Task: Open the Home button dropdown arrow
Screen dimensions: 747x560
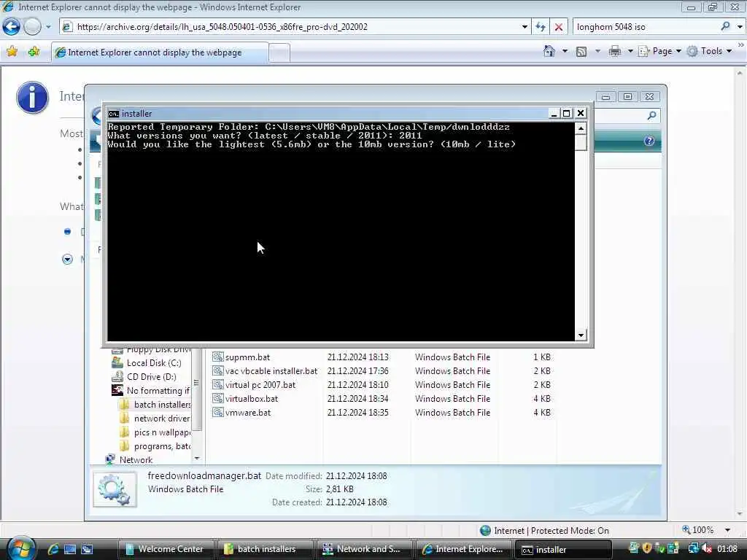Action: tap(565, 51)
